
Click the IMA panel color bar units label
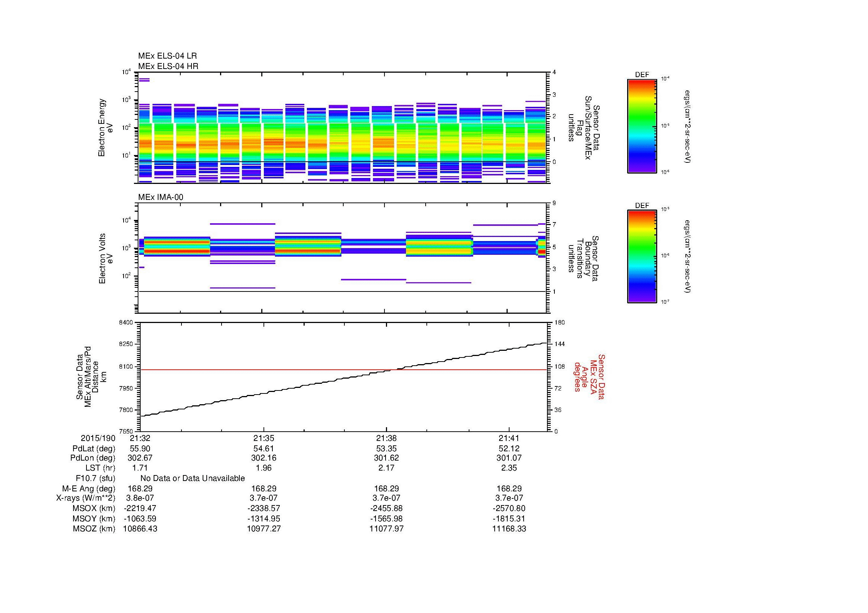click(688, 257)
